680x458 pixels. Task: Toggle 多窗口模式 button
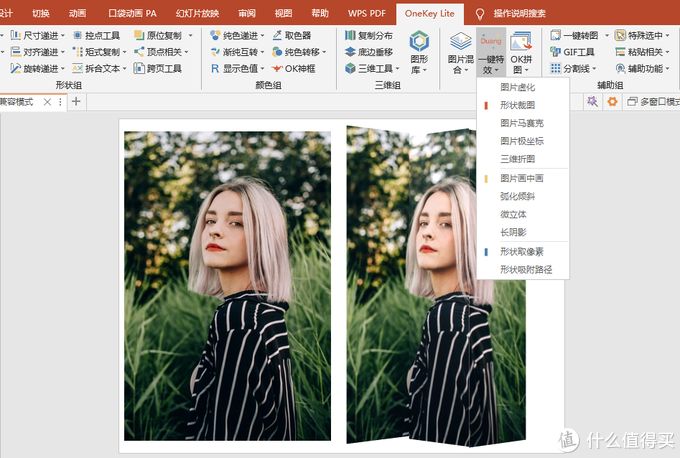click(x=653, y=101)
